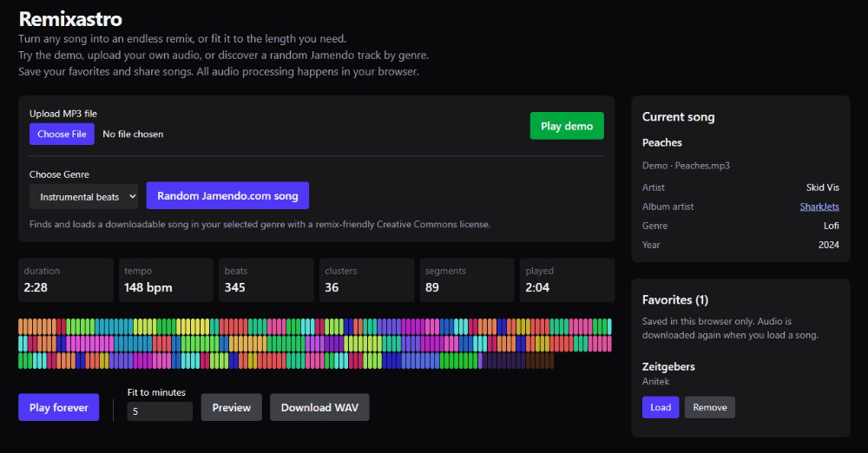Image resolution: width=868 pixels, height=453 pixels.
Task: Select first beat of the bottom beat row
Action: [x=21, y=360]
